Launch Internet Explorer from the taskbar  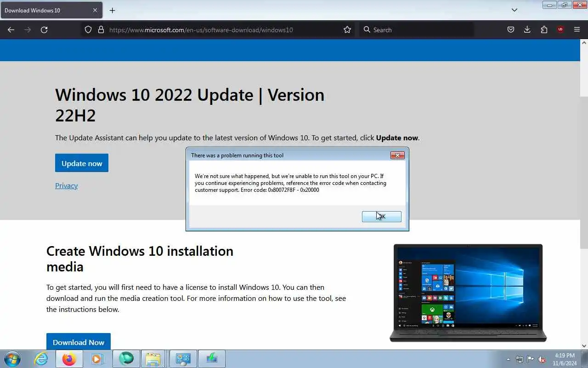pyautogui.click(x=41, y=359)
